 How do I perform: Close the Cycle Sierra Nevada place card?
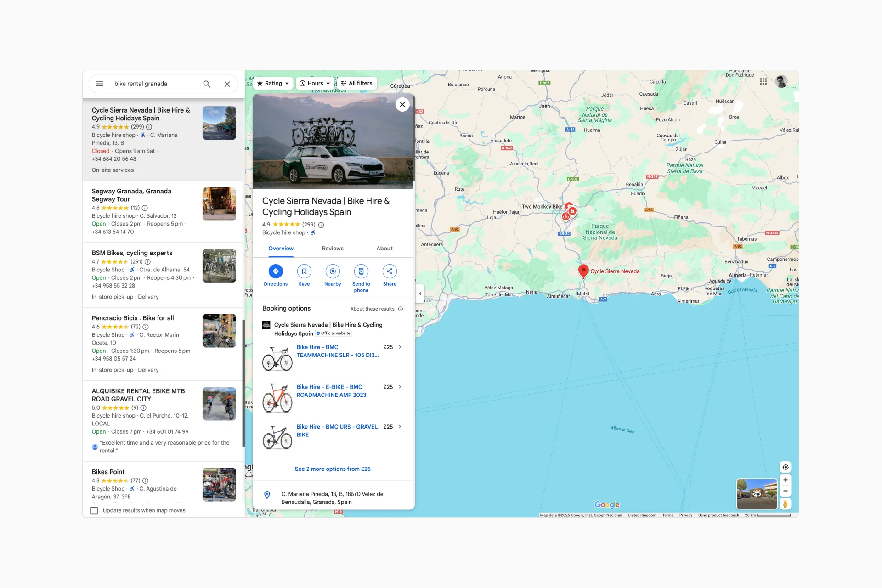(x=402, y=105)
